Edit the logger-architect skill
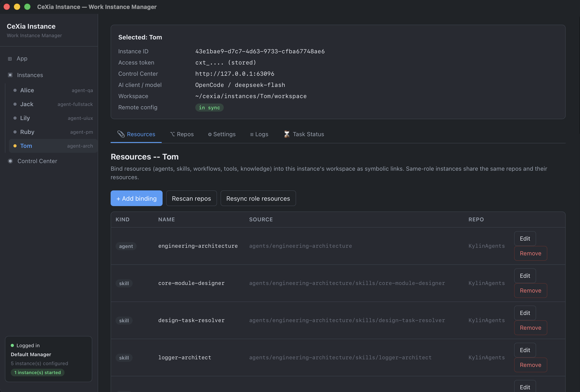The height and width of the screenshot is (392, 580). pyautogui.click(x=525, y=350)
